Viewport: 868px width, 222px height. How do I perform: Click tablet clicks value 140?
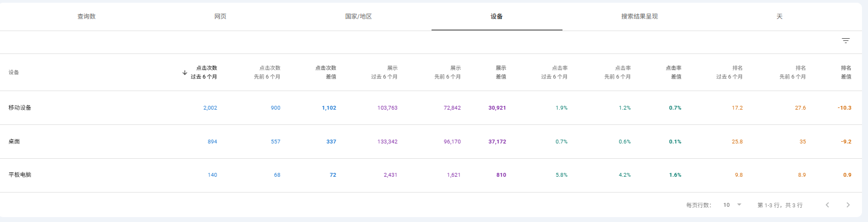point(212,175)
